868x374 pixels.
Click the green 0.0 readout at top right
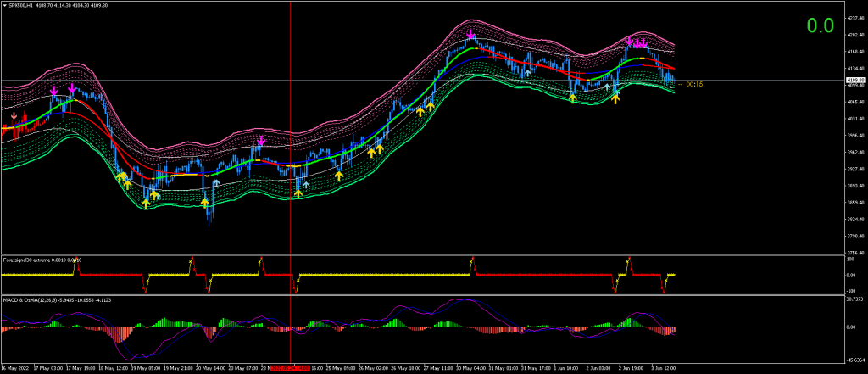tap(820, 26)
